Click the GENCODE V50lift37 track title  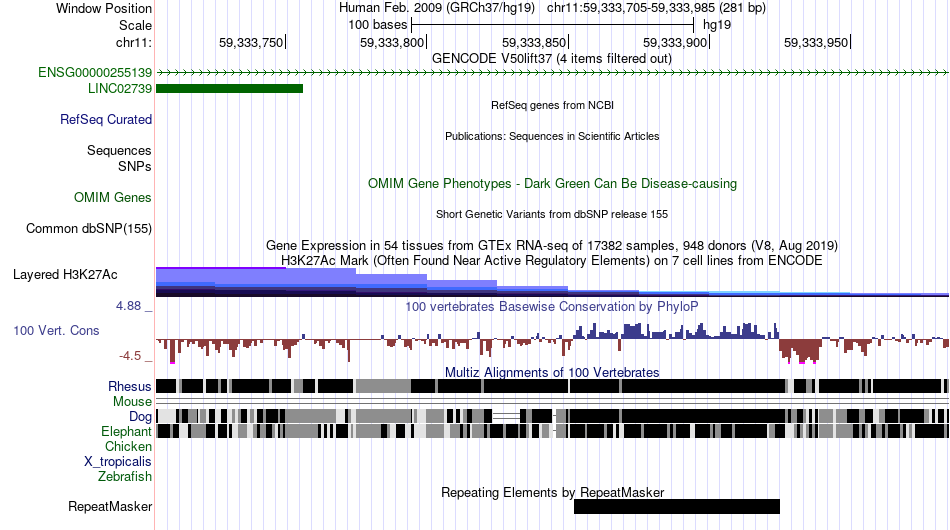coord(552,59)
